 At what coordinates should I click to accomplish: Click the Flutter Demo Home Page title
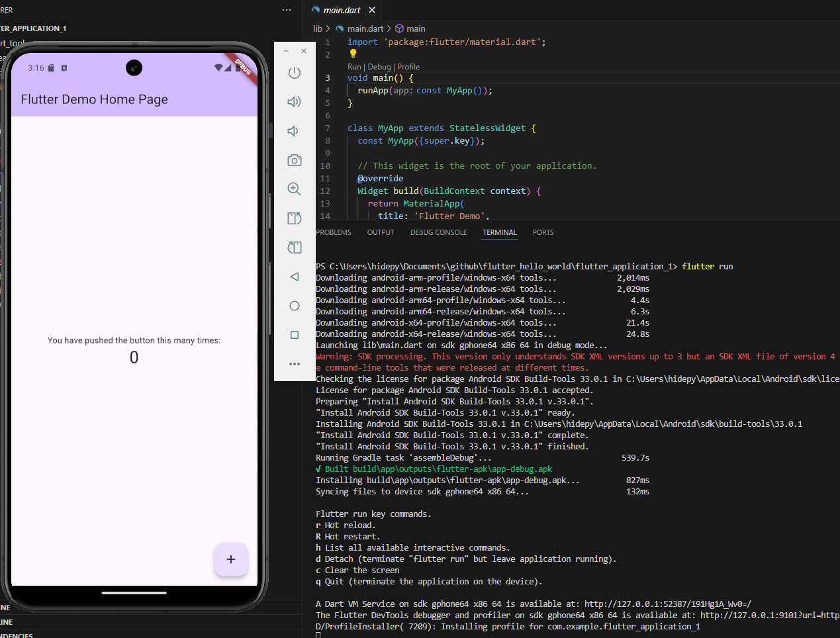[x=94, y=99]
